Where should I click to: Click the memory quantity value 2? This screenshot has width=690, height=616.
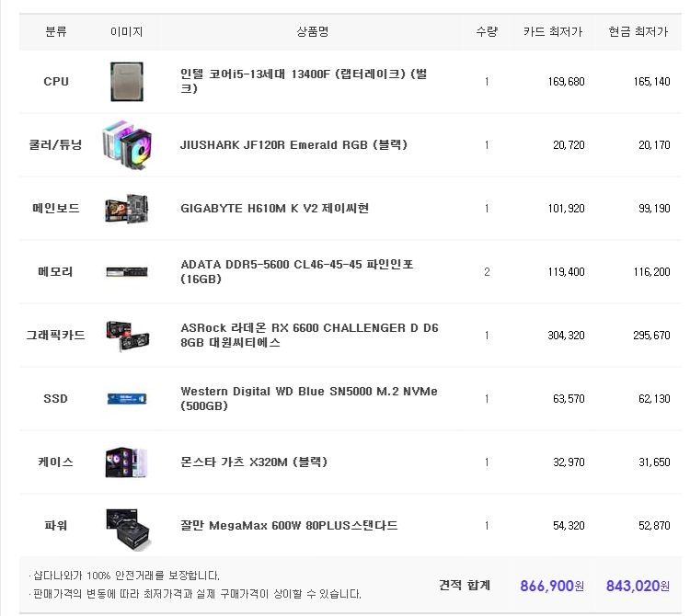[x=487, y=272]
